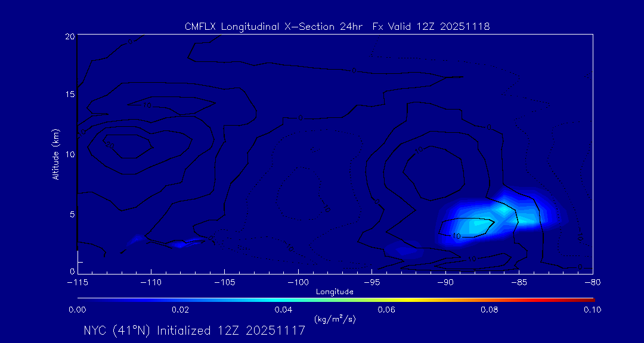Viewport: 644px width, 343px height.
Task: Click the NYC (41°N) Initialized footer text
Action: tap(194, 330)
